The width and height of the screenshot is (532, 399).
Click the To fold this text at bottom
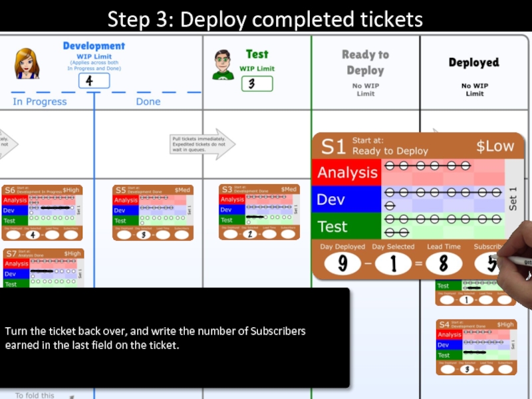[x=35, y=395]
